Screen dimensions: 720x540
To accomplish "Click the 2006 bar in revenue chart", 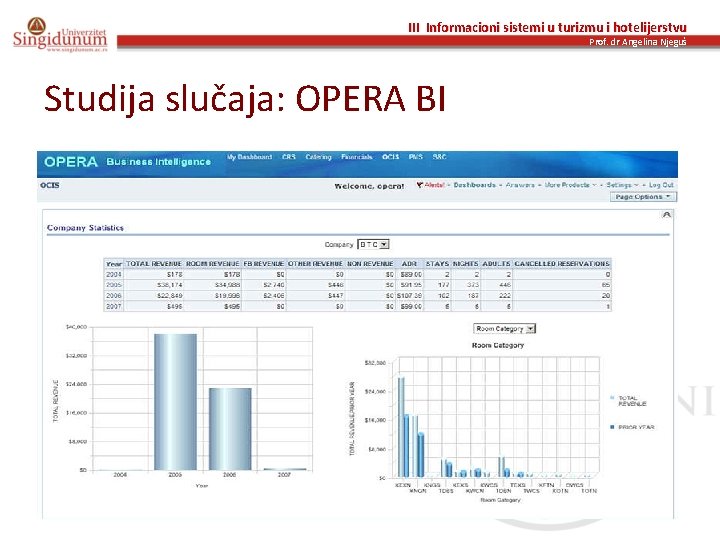I will [x=230, y=429].
